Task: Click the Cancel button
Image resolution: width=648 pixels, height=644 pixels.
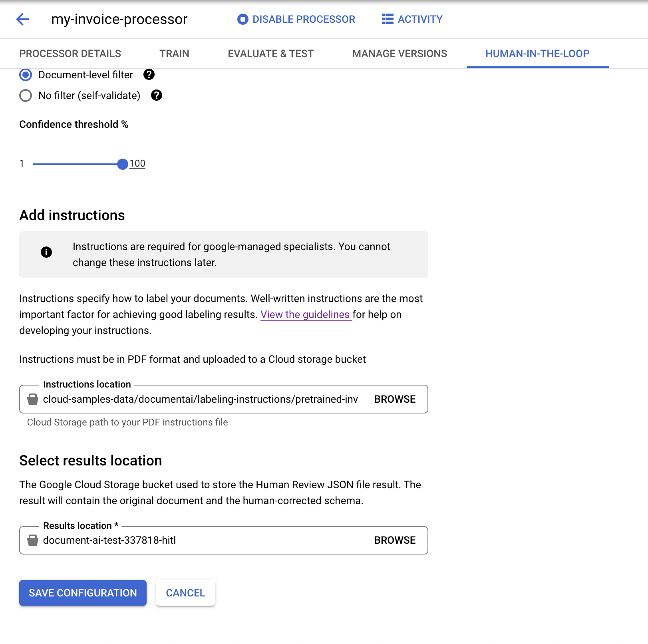Action: (x=185, y=593)
